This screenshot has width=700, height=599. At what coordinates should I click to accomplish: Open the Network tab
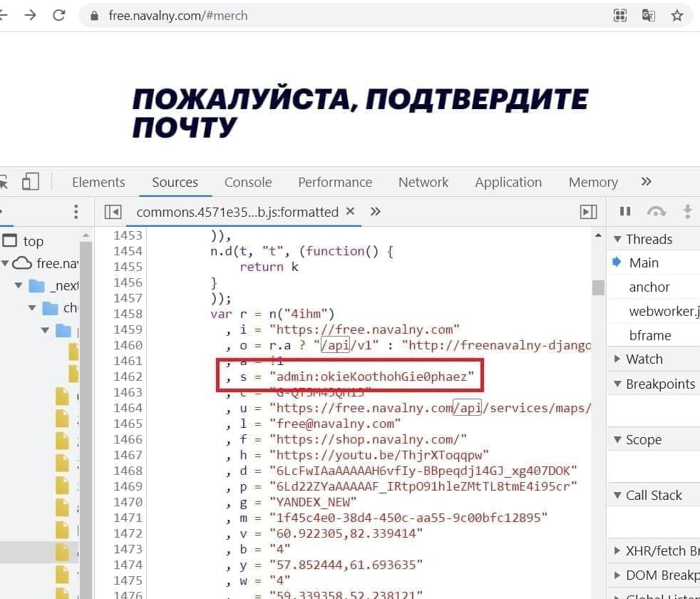pos(423,183)
